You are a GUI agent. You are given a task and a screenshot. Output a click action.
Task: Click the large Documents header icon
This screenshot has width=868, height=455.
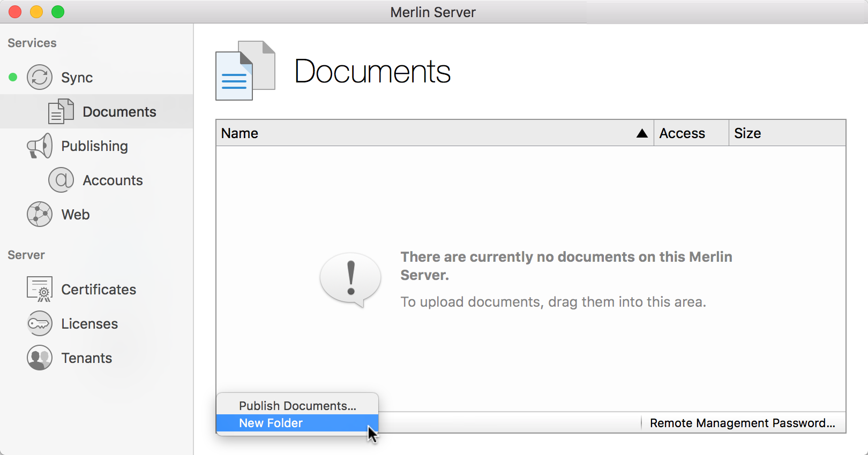pos(245,71)
